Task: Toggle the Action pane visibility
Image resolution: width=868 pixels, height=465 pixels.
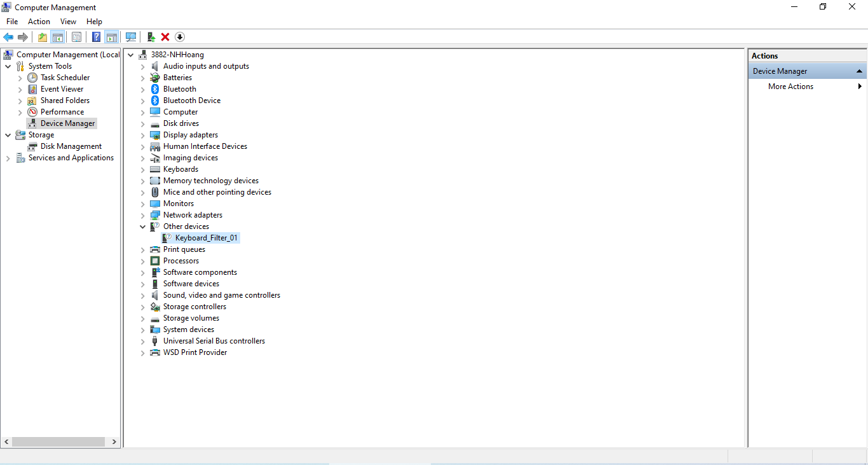Action: (112, 36)
